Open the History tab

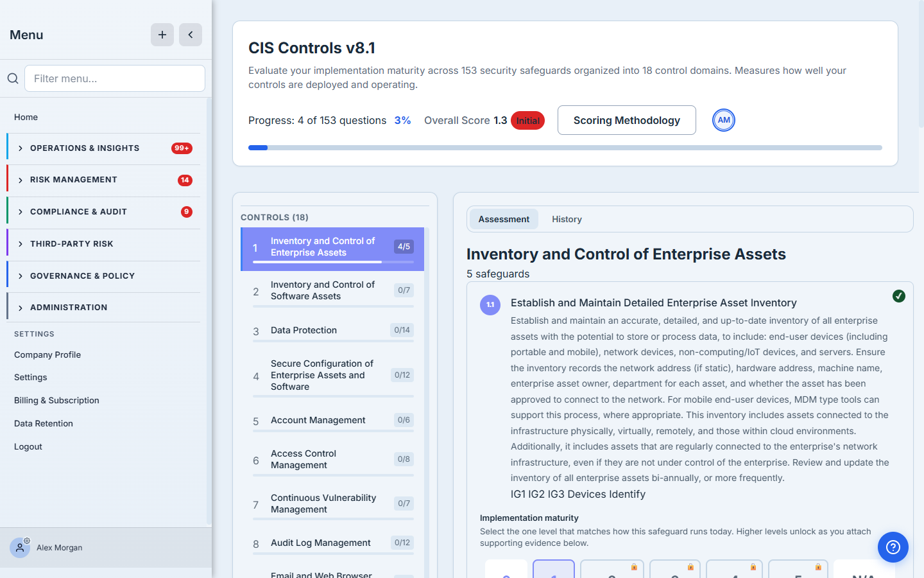[x=567, y=219]
